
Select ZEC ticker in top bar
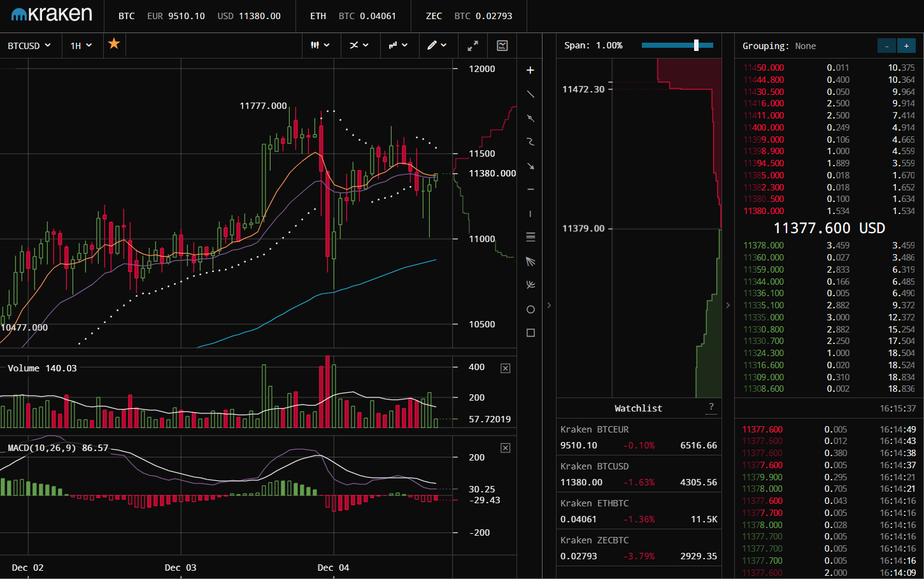tap(434, 16)
